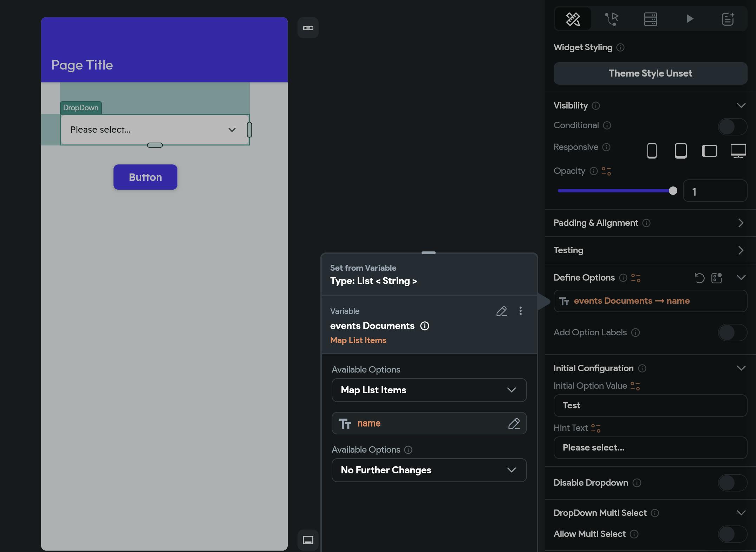Image resolution: width=756 pixels, height=552 pixels.
Task: Open three-dot menu for events Documents variable
Action: pyautogui.click(x=520, y=311)
